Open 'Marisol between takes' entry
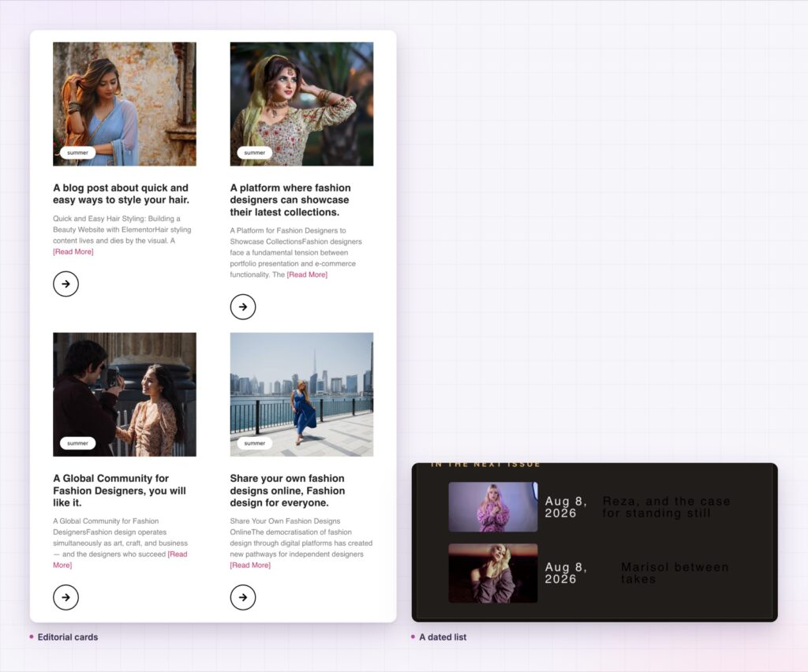The image size is (808, 672). tap(675, 573)
